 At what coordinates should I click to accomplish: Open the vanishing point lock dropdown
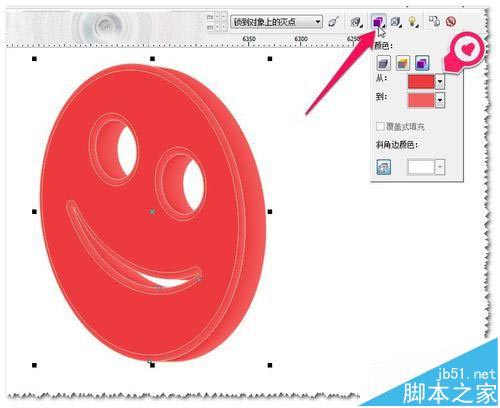(276, 22)
